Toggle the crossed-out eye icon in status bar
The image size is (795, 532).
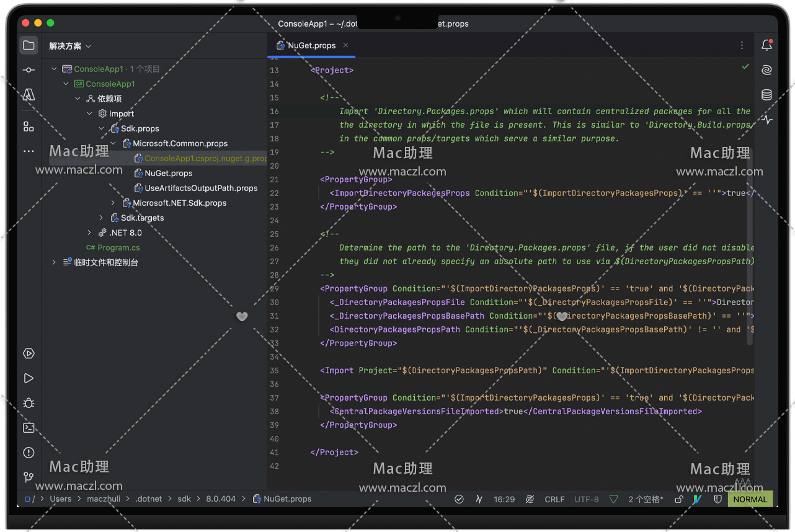pyautogui.click(x=530, y=499)
